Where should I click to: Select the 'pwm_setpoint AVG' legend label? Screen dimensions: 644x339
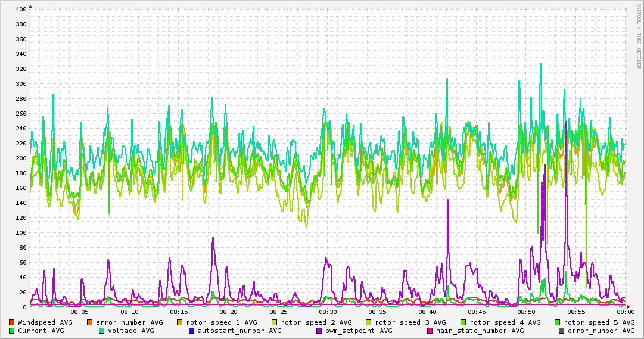(x=359, y=331)
